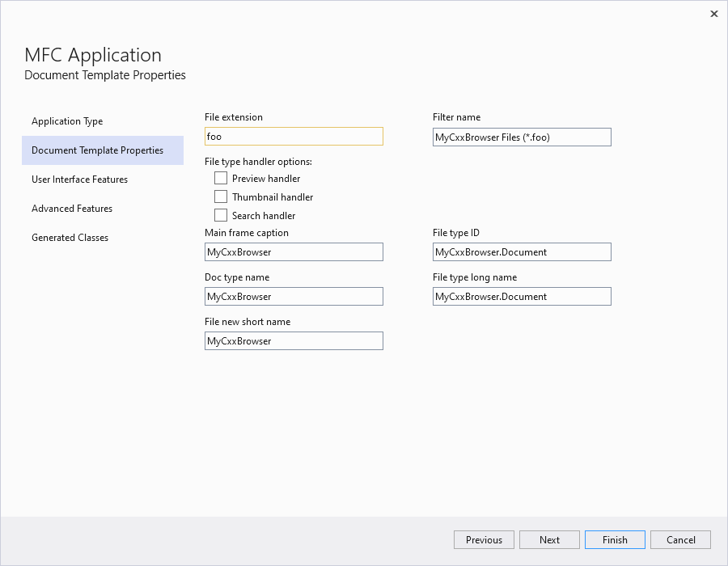Image resolution: width=728 pixels, height=566 pixels.
Task: Edit the Doc type name value
Action: click(294, 296)
